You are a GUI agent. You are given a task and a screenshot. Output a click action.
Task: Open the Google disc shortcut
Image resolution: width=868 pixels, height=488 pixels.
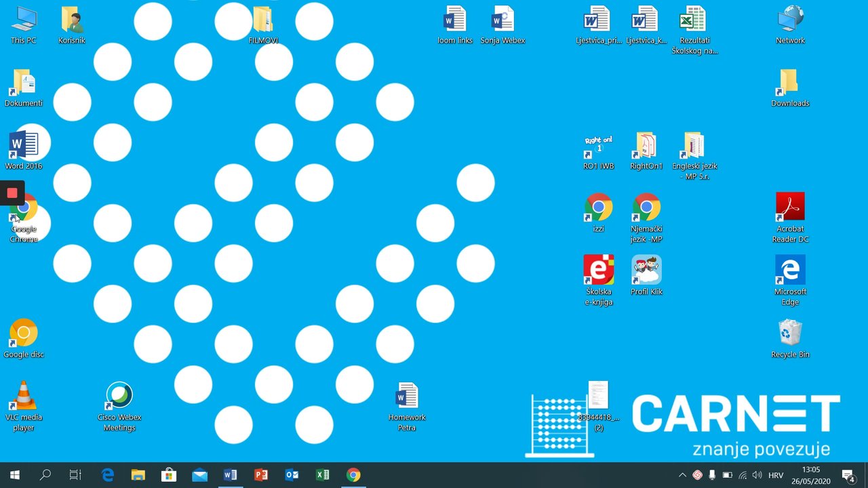click(24, 339)
